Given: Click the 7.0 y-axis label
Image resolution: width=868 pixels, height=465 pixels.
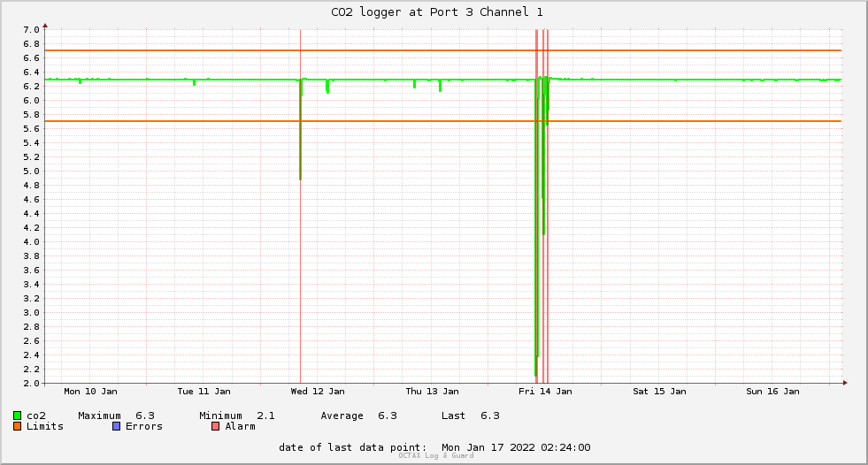Looking at the screenshot, I should pos(31,29).
